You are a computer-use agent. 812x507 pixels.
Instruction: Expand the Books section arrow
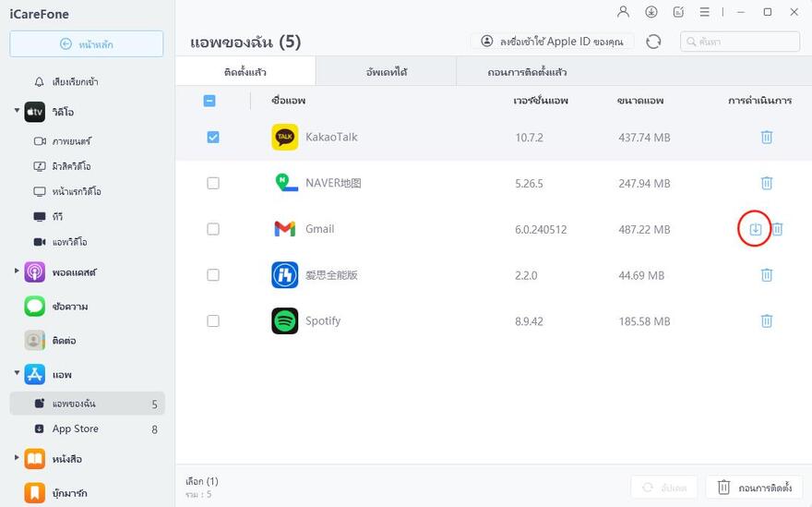click(17, 457)
